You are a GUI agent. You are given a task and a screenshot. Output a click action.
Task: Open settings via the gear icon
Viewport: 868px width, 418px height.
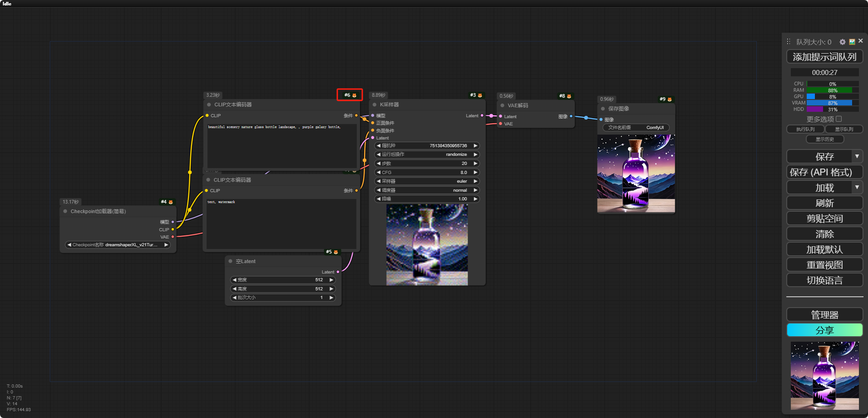[x=842, y=42]
